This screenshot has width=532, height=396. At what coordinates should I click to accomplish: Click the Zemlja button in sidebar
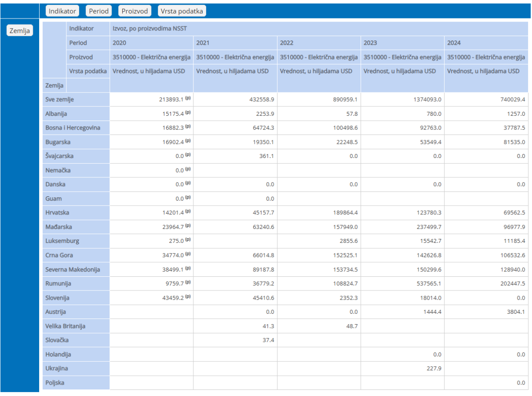tap(20, 30)
